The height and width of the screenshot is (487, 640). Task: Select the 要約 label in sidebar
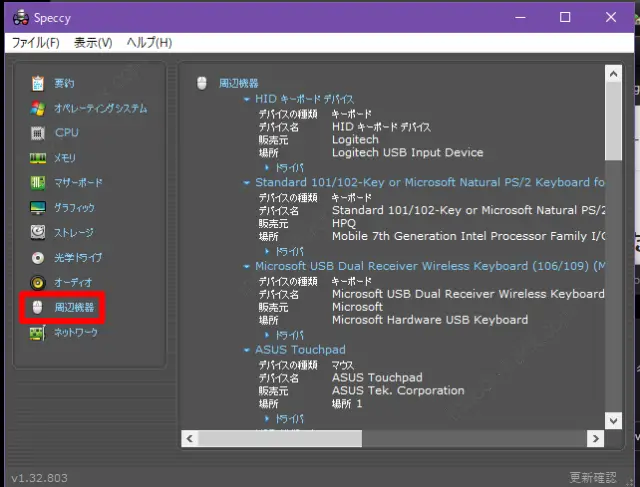coord(64,83)
